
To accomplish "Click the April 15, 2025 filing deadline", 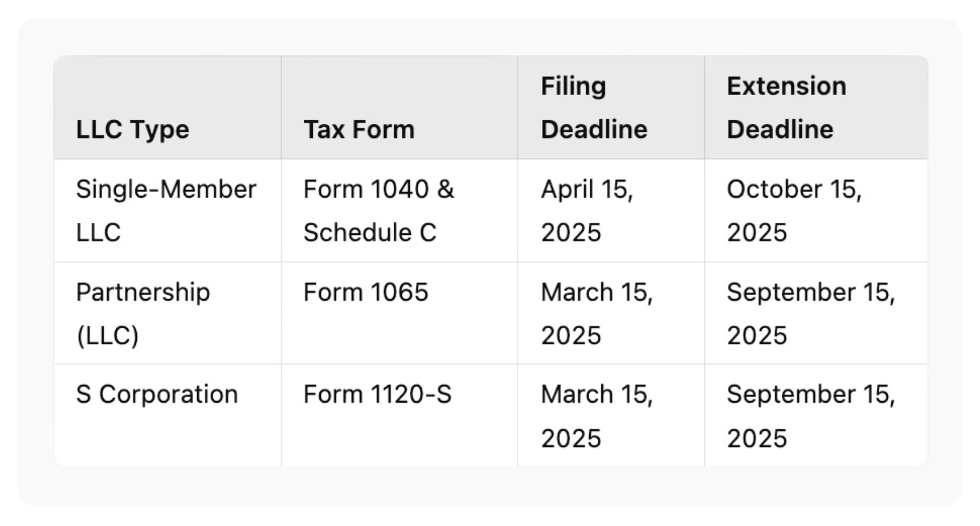I will coord(587,211).
